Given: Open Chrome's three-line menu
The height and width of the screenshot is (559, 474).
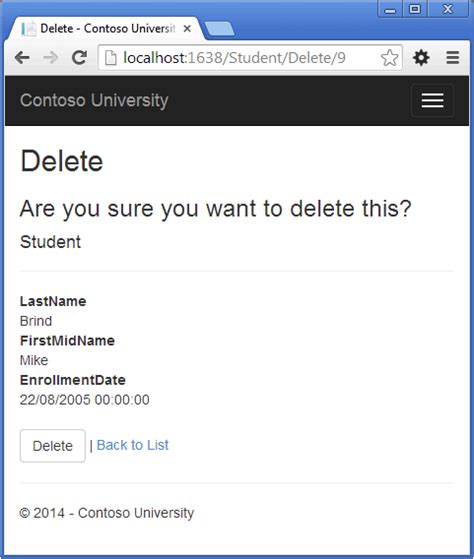Looking at the screenshot, I should point(453,57).
